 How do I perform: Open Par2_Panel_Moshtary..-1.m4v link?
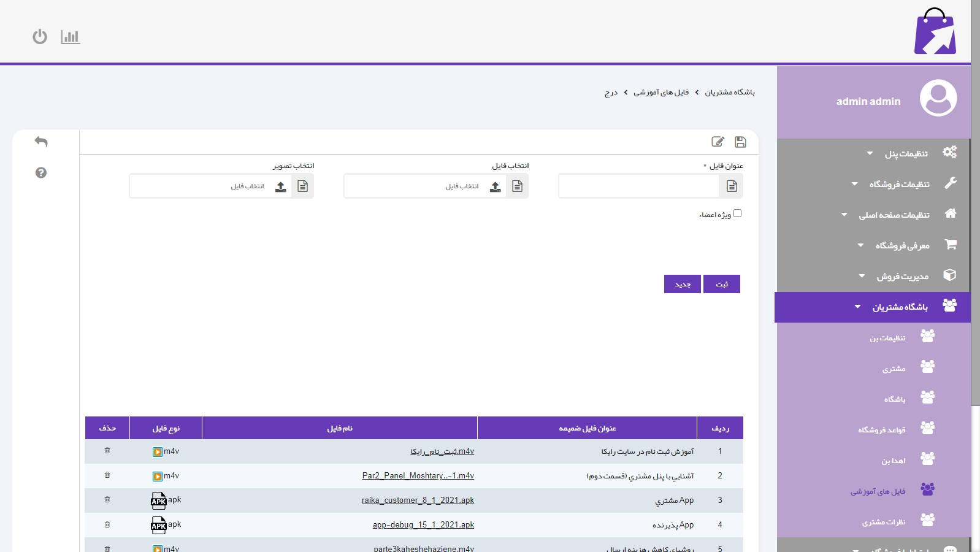[418, 476]
